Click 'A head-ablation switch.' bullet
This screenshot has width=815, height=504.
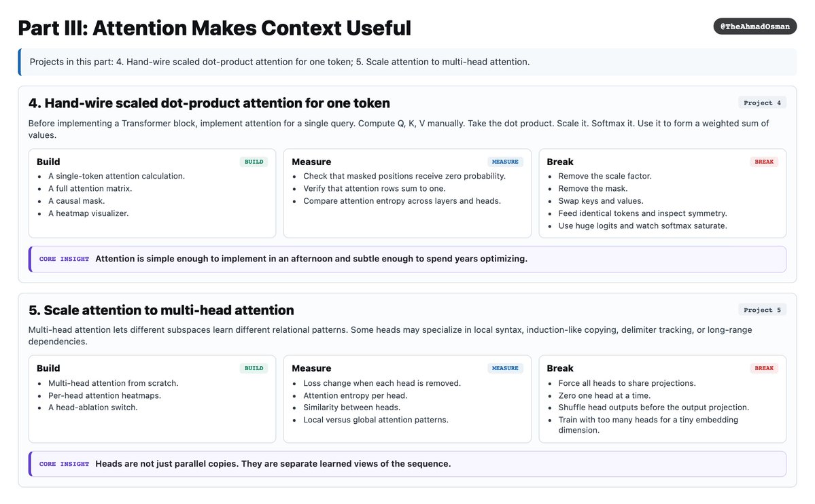[x=93, y=408]
